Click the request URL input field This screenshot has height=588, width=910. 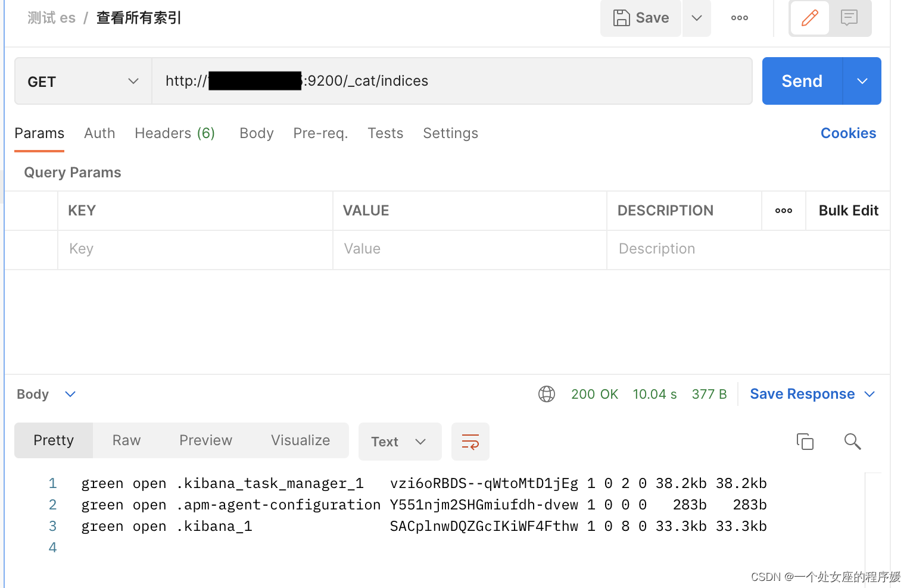(452, 81)
